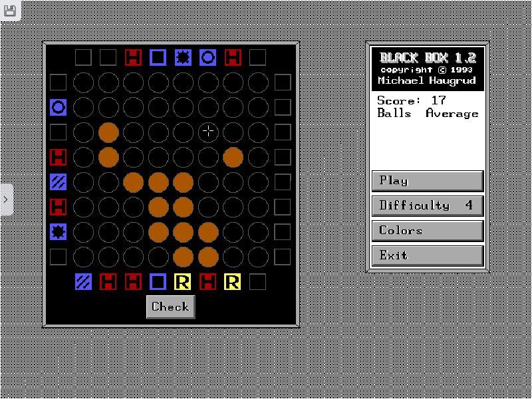Click the blue circle marker on the top edge

(208, 57)
